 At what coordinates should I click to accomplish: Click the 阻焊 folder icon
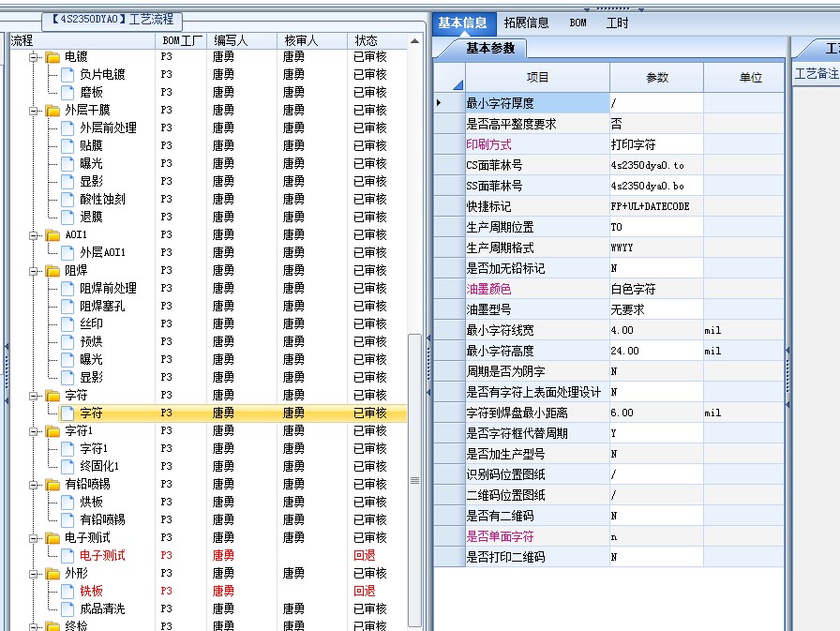[52, 271]
